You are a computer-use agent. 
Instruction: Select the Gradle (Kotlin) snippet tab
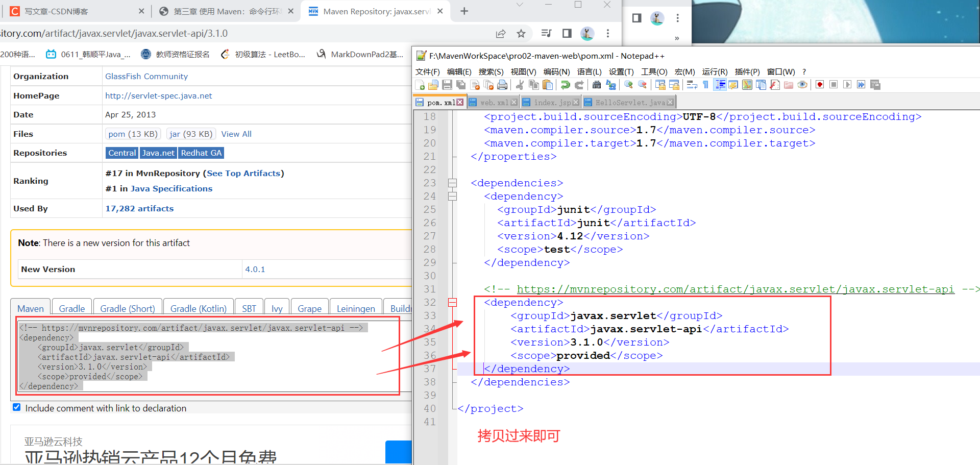click(x=198, y=308)
